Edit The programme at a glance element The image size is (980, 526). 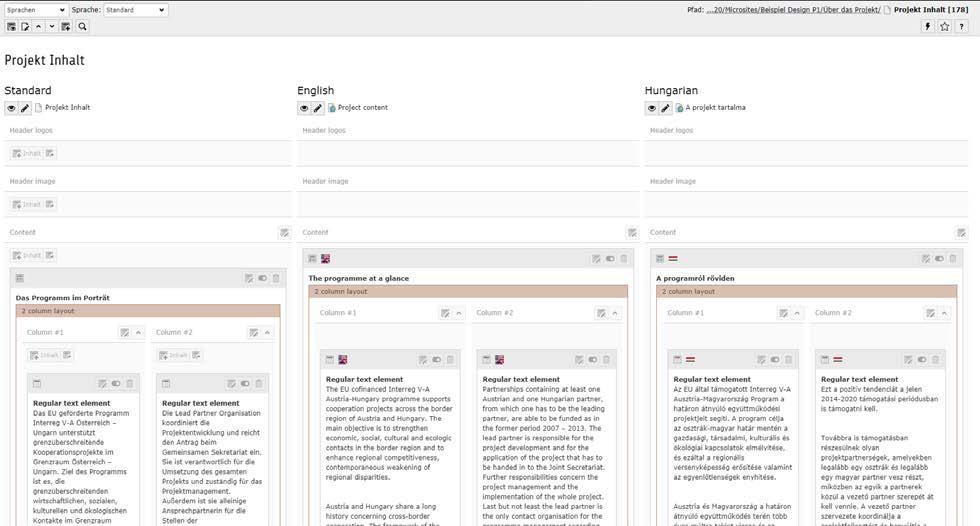point(596,259)
